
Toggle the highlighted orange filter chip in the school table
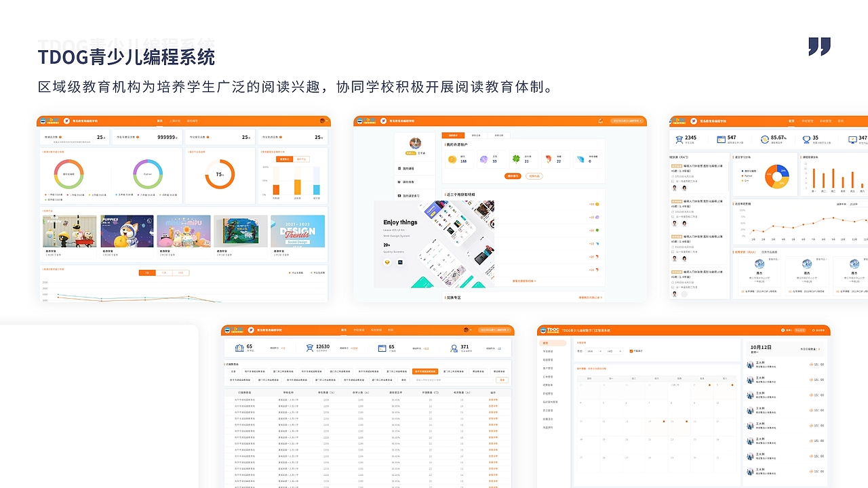tap(426, 371)
